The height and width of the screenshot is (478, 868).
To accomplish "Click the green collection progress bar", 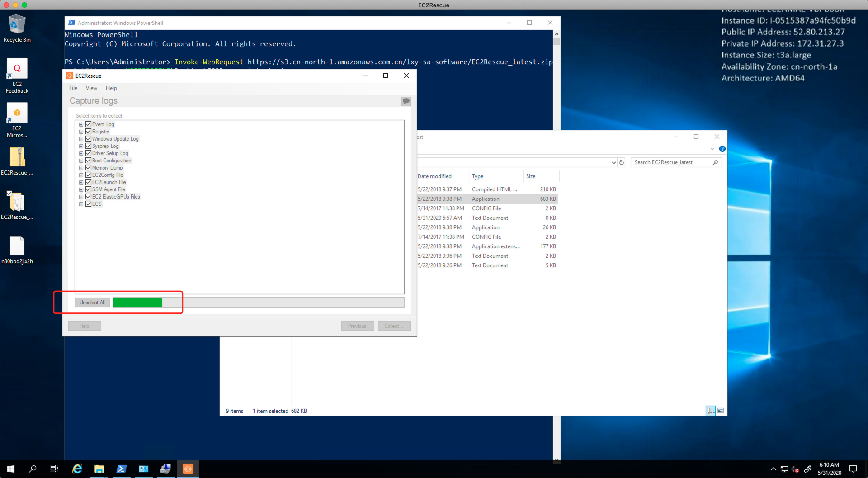I will coord(137,303).
